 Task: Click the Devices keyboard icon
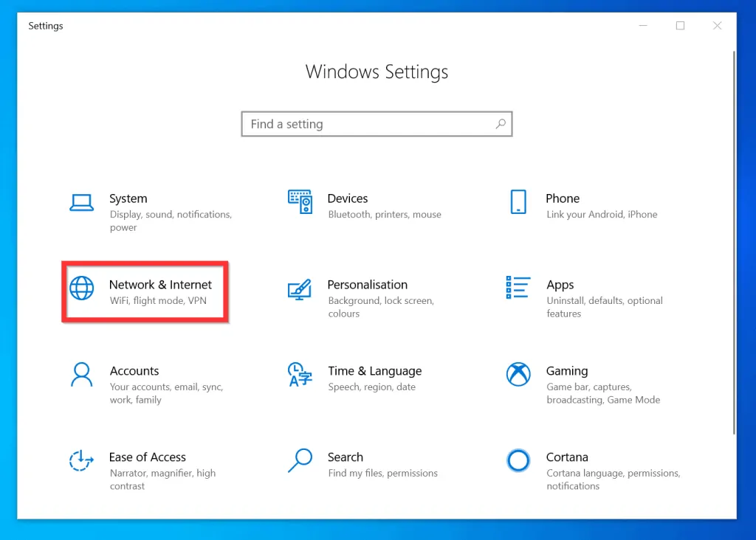click(x=300, y=201)
